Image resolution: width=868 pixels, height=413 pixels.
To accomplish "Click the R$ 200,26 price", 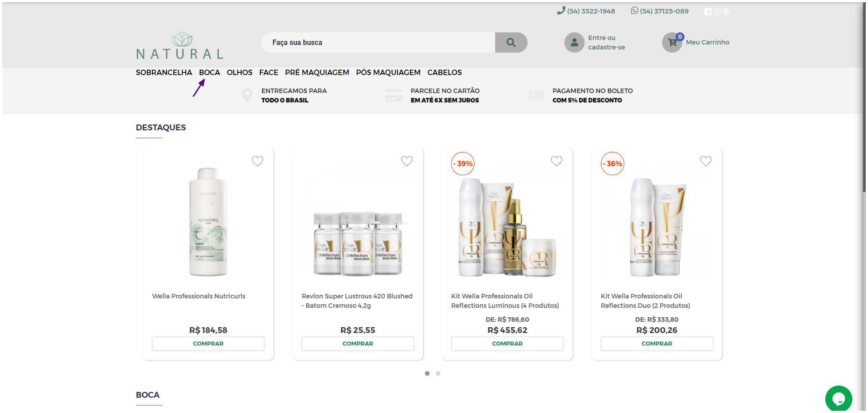I will click(x=657, y=330).
